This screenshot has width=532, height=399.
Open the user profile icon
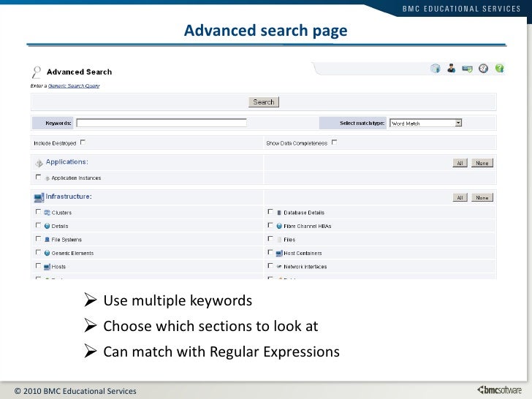click(x=452, y=68)
